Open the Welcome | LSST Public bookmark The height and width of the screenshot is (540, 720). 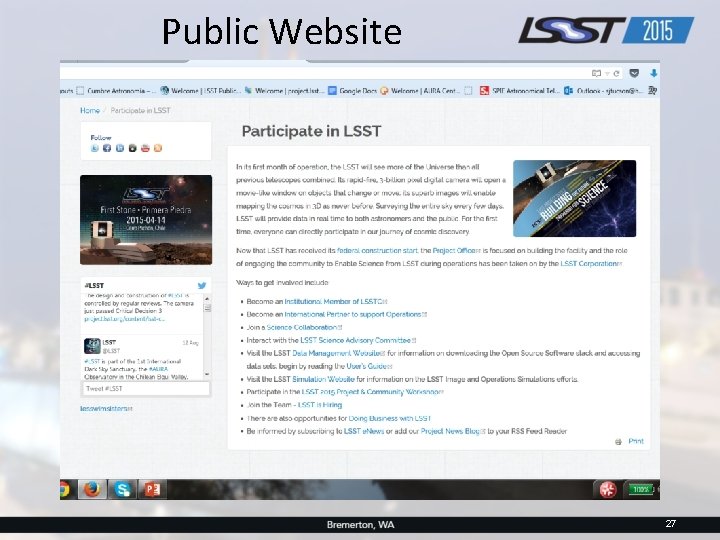[200, 91]
